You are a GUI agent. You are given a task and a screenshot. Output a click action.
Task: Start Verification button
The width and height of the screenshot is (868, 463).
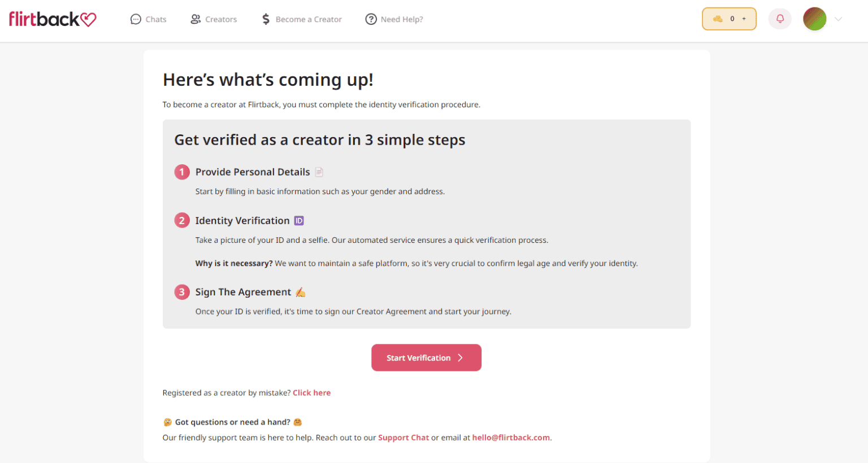point(426,357)
